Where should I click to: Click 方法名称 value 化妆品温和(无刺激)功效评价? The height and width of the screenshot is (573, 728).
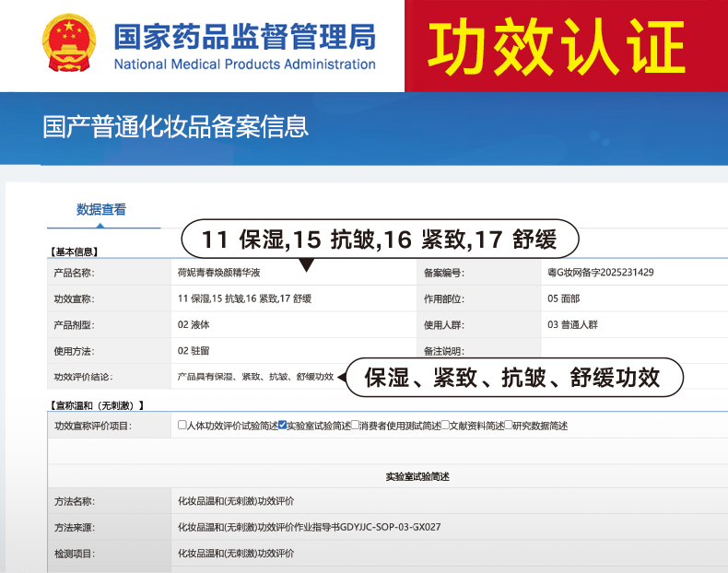236,501
